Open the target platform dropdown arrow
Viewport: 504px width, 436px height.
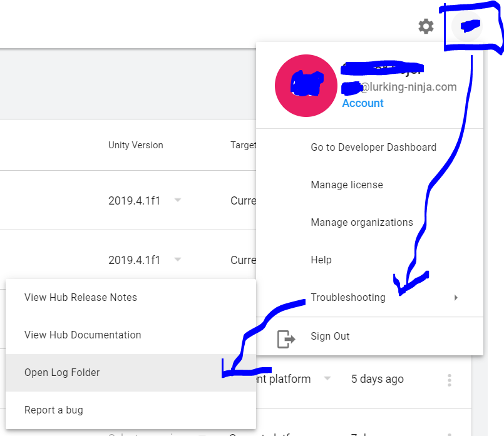point(327,378)
